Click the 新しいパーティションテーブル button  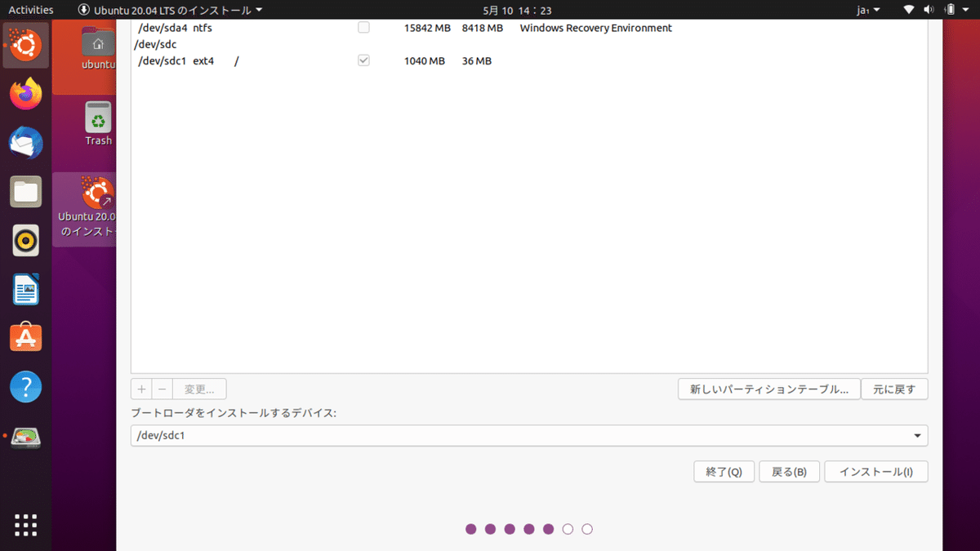pyautogui.click(x=768, y=389)
